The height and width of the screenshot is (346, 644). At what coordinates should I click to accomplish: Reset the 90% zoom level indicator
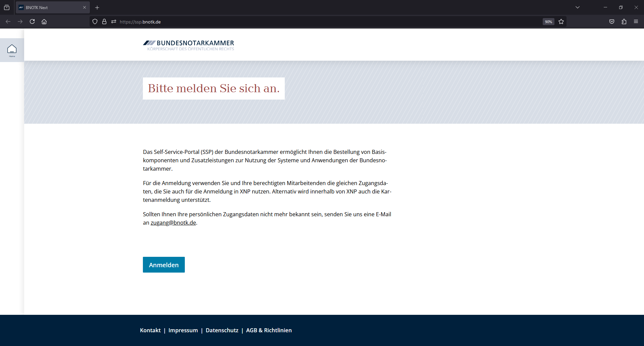(548, 22)
